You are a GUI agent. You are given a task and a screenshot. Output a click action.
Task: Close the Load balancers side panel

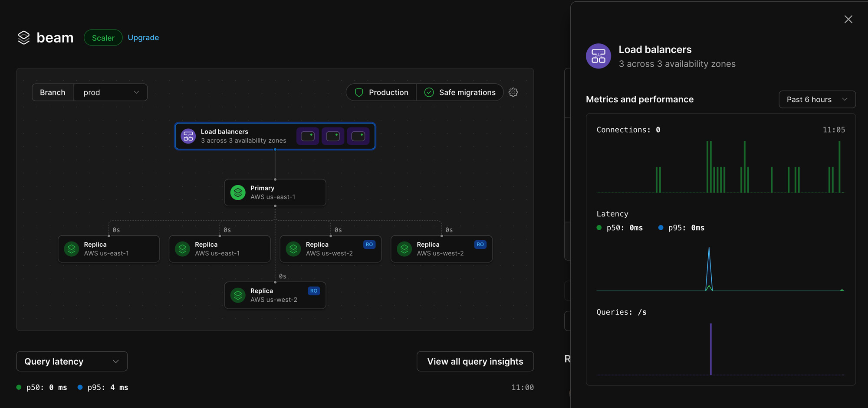click(x=848, y=20)
